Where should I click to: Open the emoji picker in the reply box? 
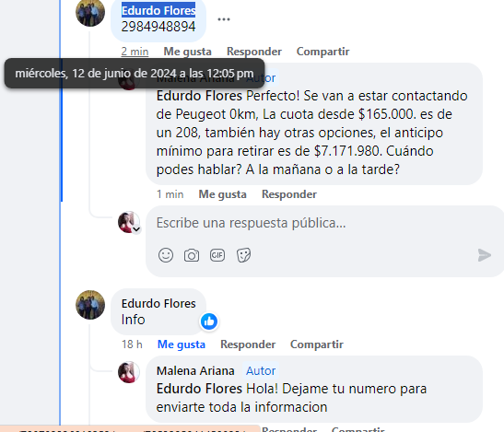(x=166, y=255)
